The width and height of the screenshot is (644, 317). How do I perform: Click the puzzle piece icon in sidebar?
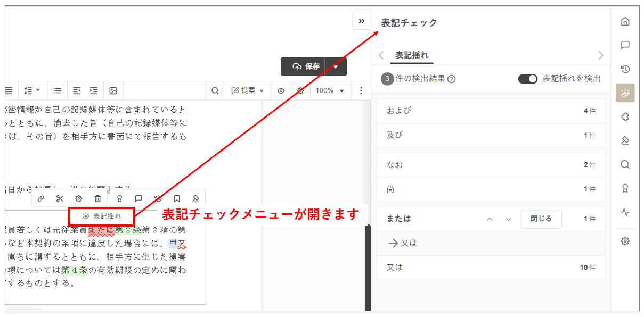click(x=625, y=117)
